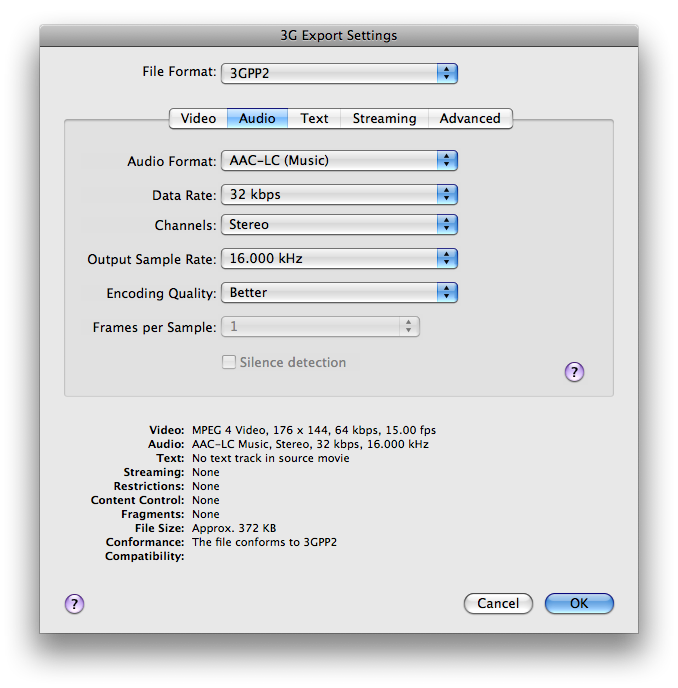Click the 'None' value next to Content Control
This screenshot has width=678, height=688.
(x=206, y=500)
